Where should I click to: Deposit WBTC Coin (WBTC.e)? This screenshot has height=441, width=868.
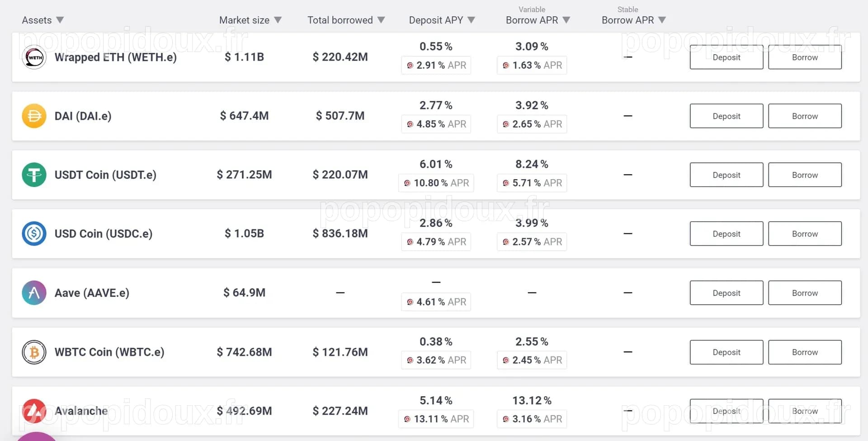[726, 352]
